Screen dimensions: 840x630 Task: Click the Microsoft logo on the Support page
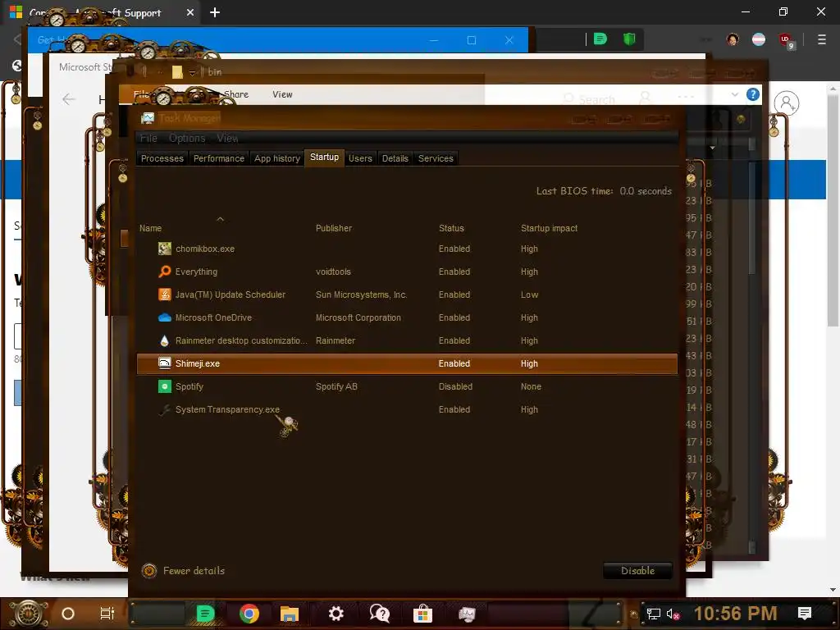pos(16,11)
